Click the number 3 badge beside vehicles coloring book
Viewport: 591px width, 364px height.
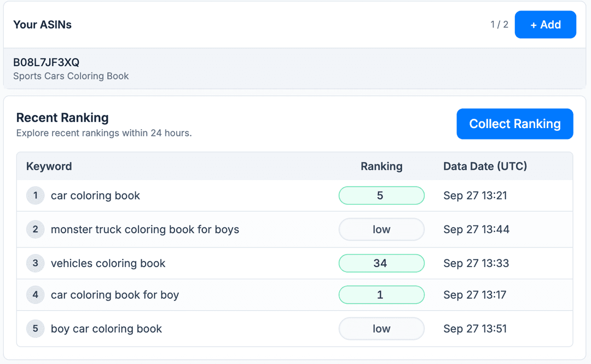coord(35,263)
